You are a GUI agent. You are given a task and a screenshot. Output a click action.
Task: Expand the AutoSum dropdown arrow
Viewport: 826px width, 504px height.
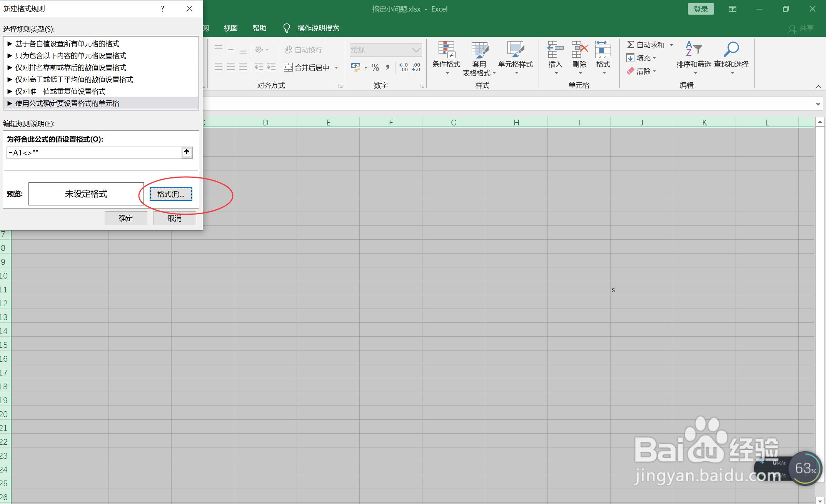click(672, 45)
